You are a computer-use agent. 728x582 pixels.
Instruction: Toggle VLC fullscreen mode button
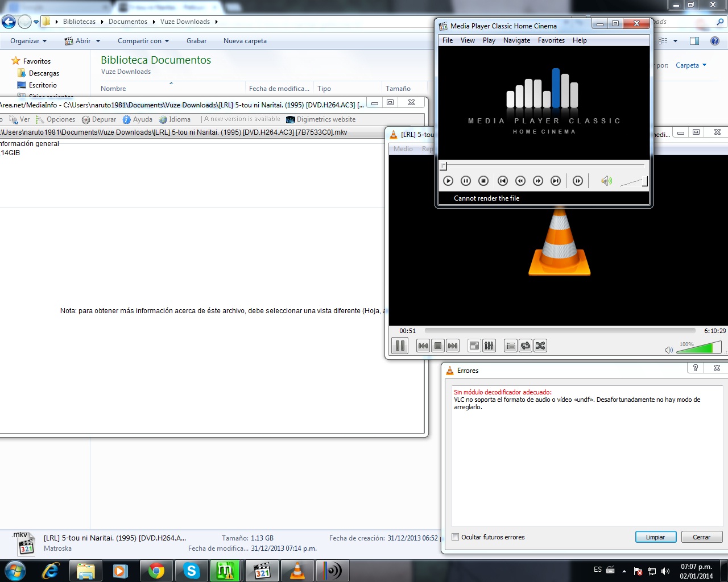[474, 346]
